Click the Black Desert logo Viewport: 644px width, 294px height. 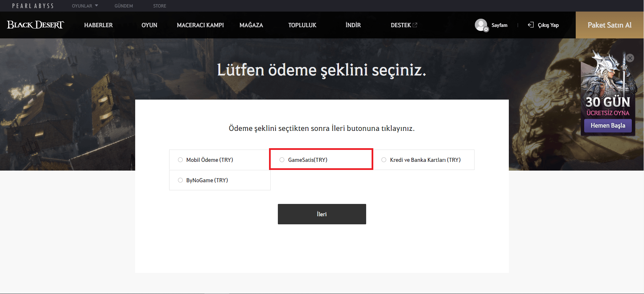(35, 25)
